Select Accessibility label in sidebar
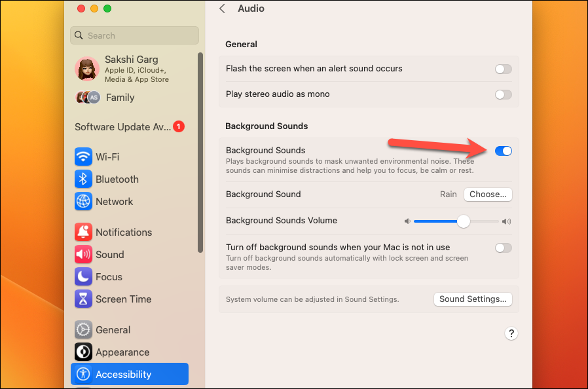 123,375
